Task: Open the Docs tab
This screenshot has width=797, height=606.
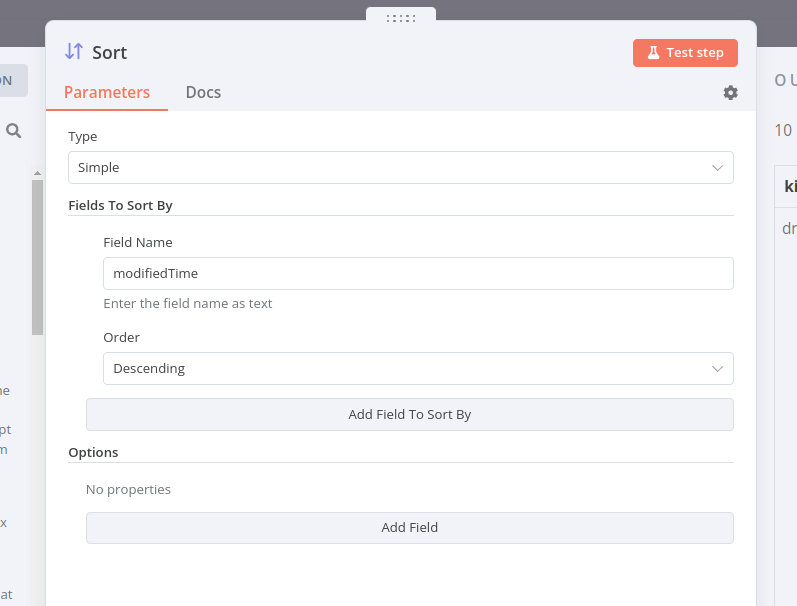Action: pyautogui.click(x=203, y=93)
